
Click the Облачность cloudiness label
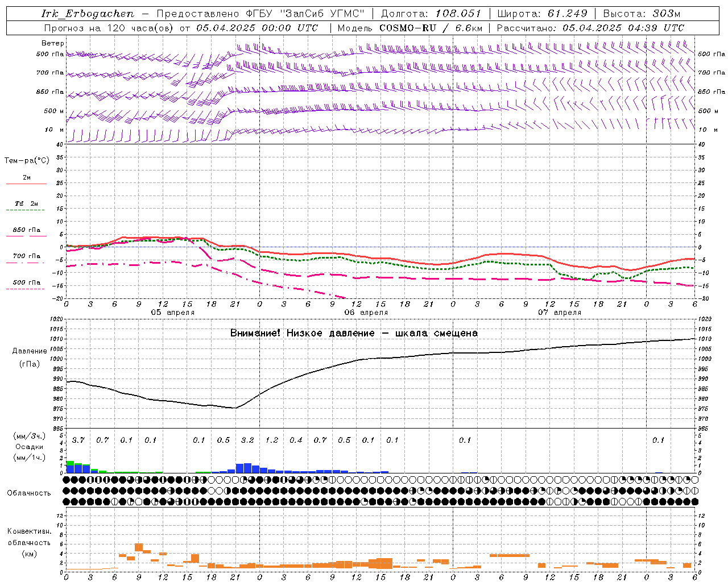(x=29, y=493)
